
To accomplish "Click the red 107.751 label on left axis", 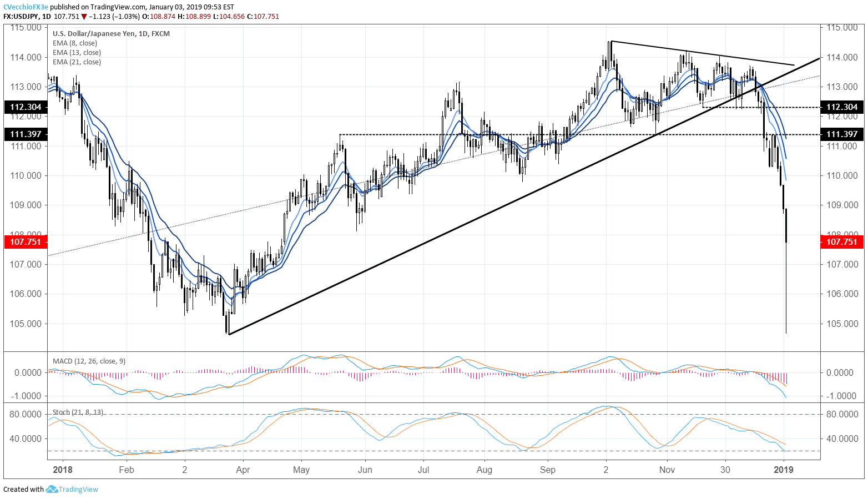I will [x=26, y=242].
